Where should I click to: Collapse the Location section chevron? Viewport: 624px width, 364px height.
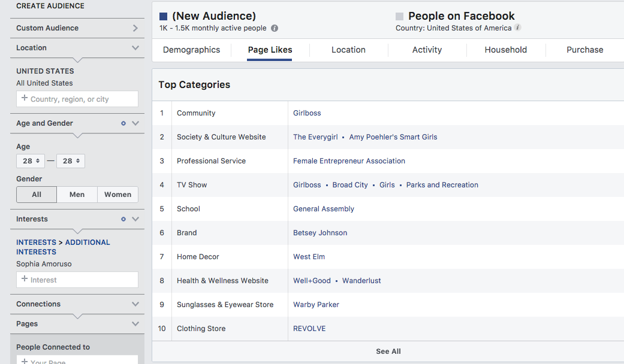(135, 48)
